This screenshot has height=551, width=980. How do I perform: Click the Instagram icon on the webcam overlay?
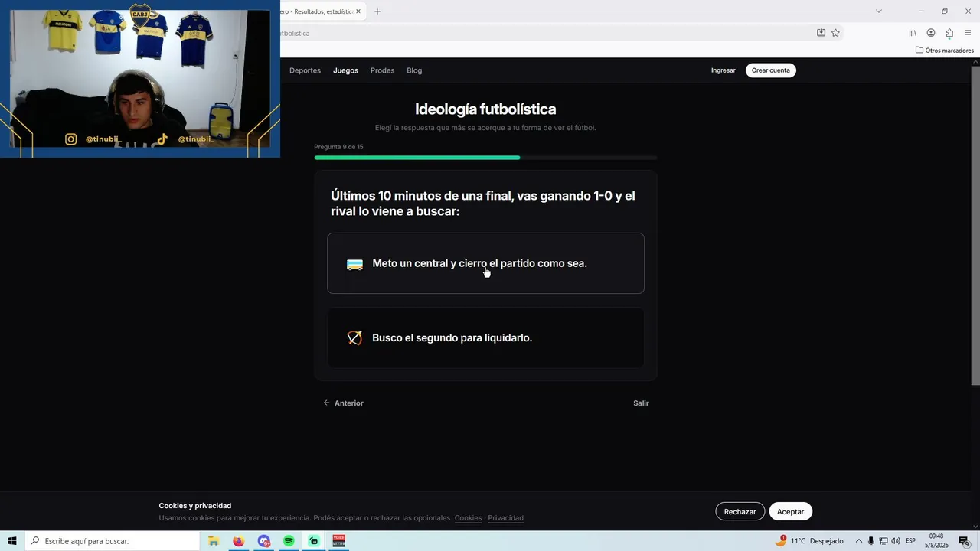(x=70, y=139)
